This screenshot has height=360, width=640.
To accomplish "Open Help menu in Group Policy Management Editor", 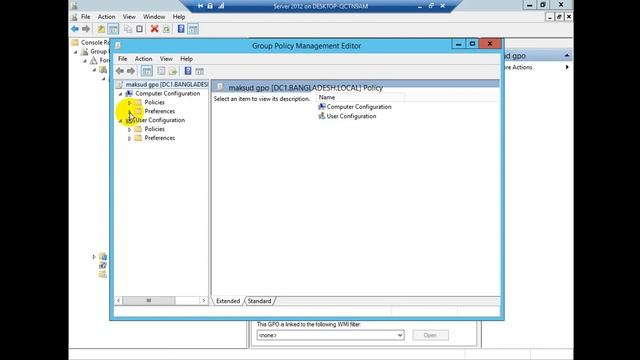I will tap(186, 59).
